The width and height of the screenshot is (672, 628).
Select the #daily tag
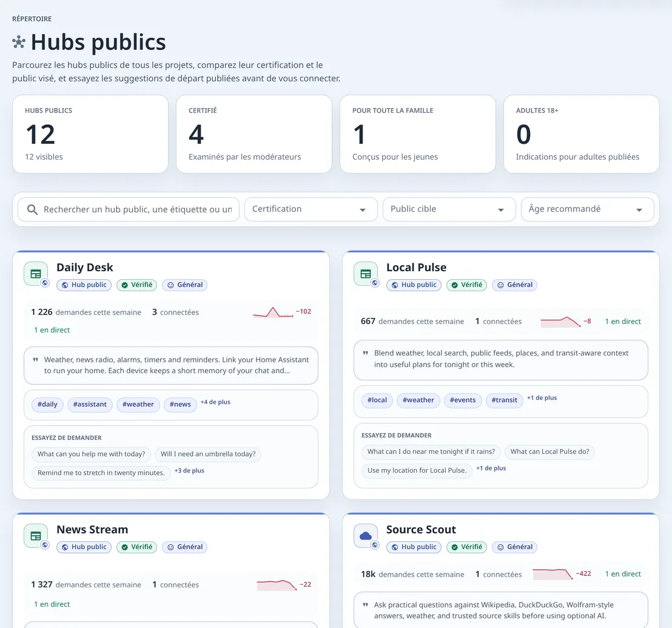tap(47, 404)
